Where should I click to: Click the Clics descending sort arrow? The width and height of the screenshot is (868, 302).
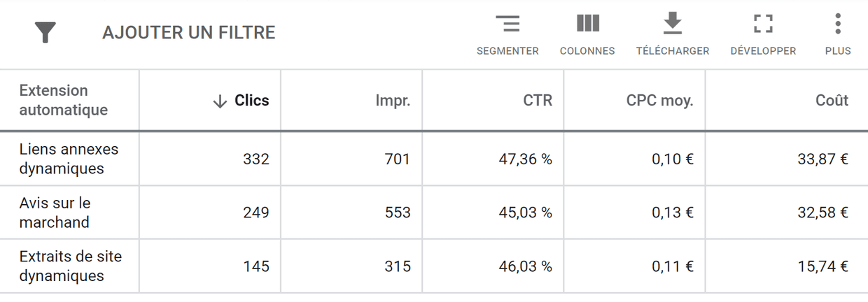pyautogui.click(x=220, y=101)
